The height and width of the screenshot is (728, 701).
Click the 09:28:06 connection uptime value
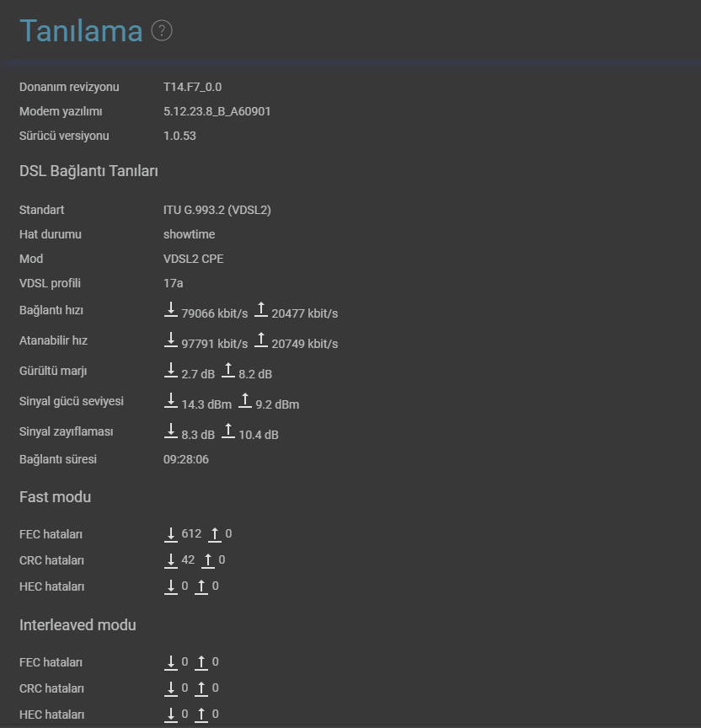[x=185, y=459]
